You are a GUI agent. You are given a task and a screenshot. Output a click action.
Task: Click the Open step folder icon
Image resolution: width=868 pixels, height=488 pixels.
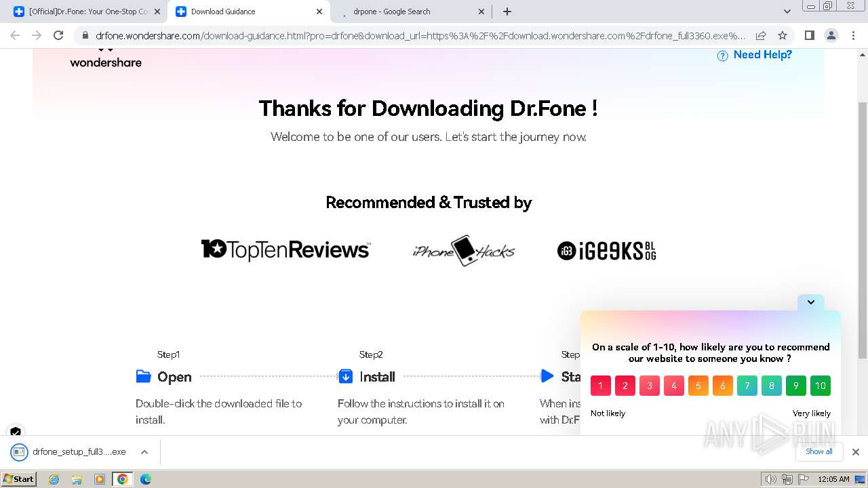point(143,376)
